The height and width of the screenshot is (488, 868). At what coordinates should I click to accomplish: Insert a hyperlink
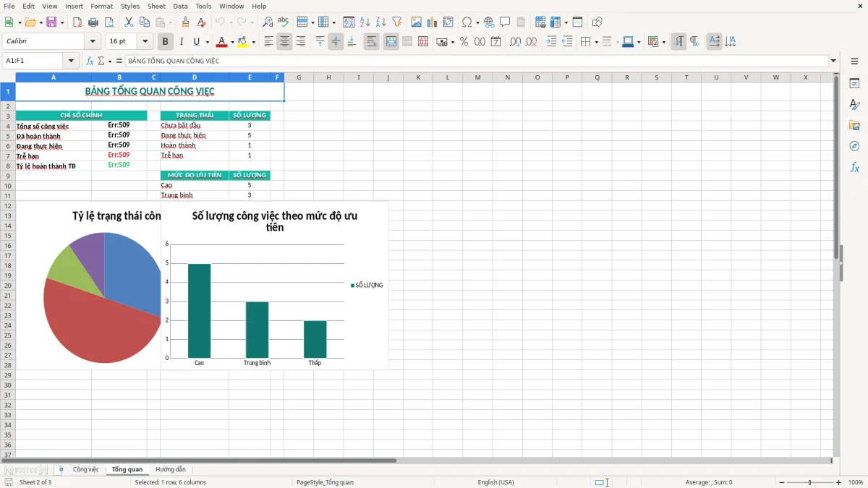tap(489, 22)
